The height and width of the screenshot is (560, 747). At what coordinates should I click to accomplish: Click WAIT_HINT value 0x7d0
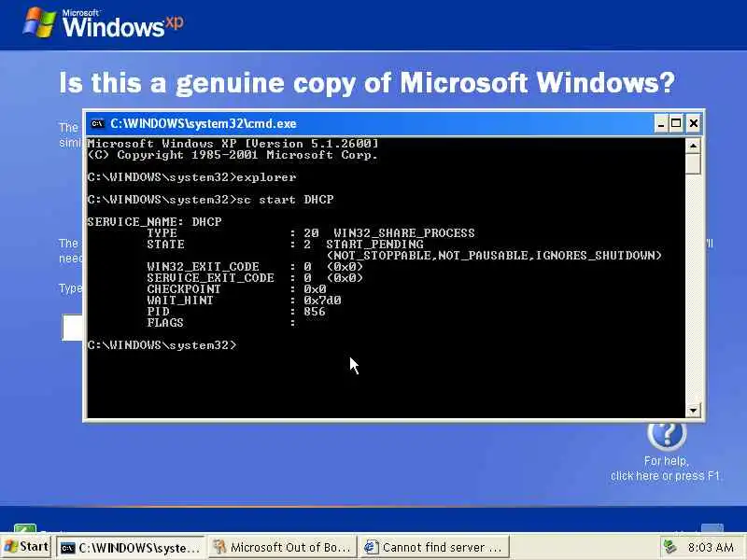(322, 300)
